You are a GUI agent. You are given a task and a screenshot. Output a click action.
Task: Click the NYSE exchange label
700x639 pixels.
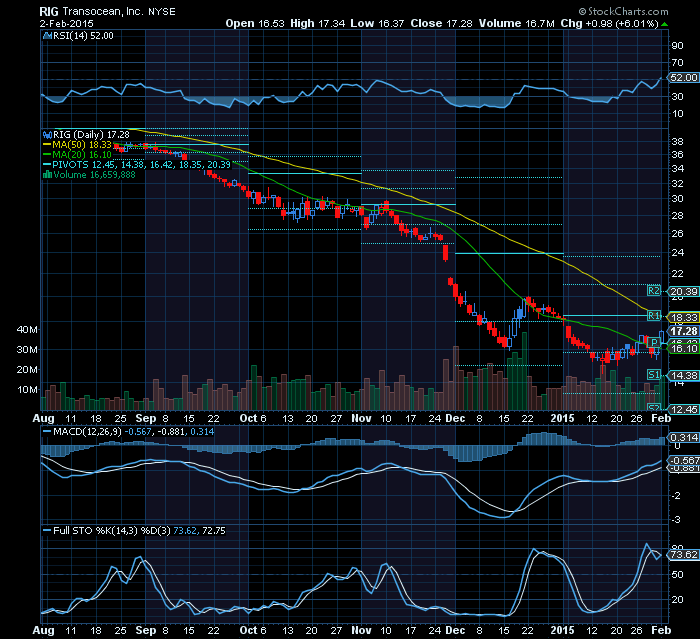coord(162,12)
